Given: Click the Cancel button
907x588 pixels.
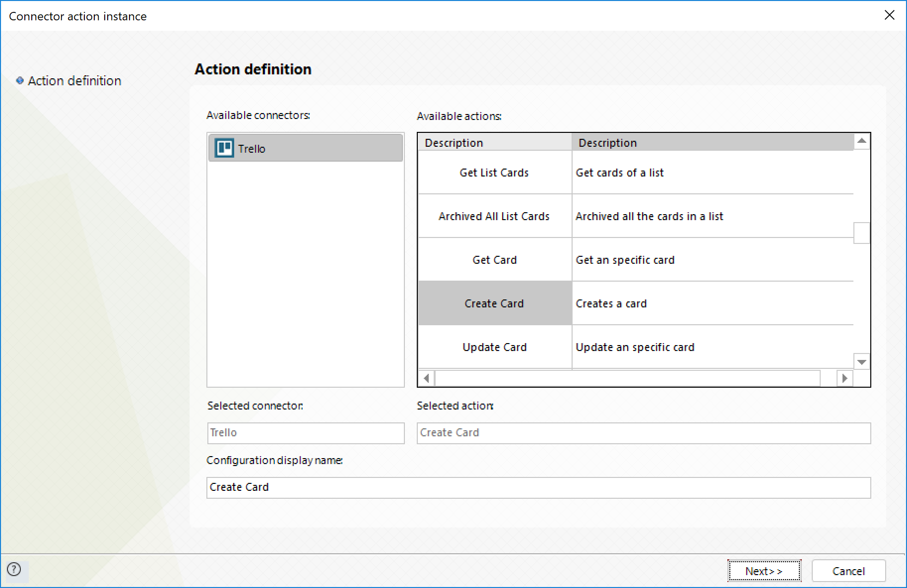Looking at the screenshot, I should coord(848,571).
